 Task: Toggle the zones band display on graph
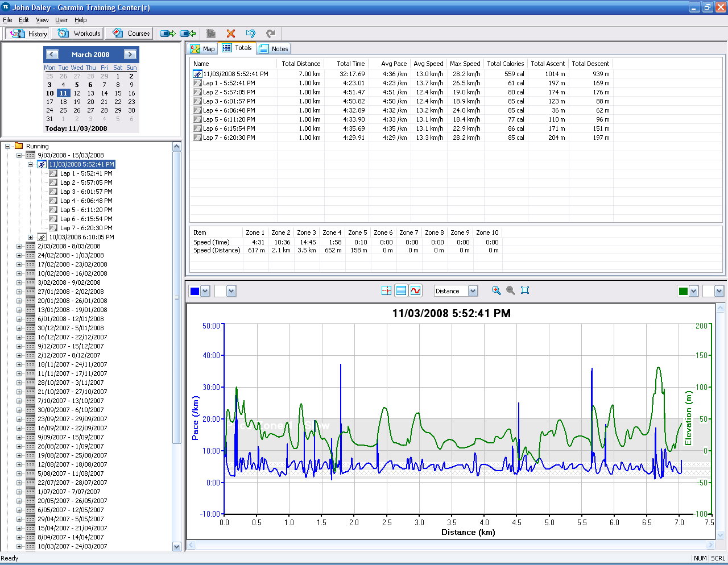[x=401, y=291]
